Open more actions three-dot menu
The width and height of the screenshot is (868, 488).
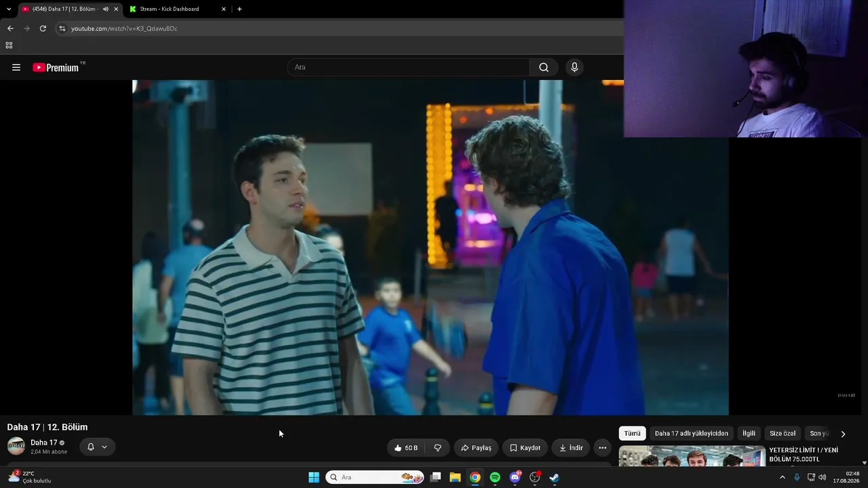[602, 448]
